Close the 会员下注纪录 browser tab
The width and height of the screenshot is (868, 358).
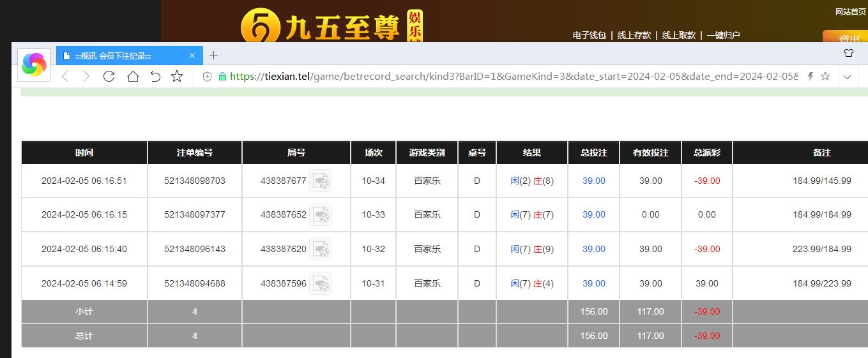(192, 56)
